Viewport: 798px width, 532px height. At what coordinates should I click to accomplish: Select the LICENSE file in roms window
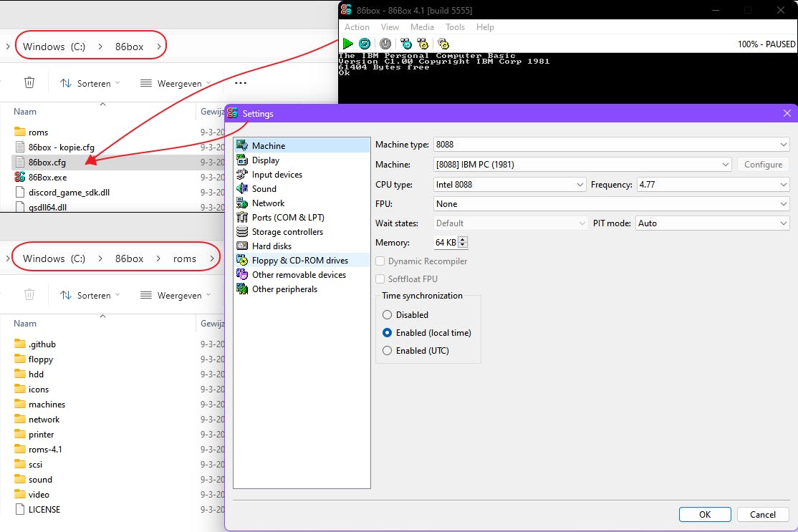click(44, 510)
